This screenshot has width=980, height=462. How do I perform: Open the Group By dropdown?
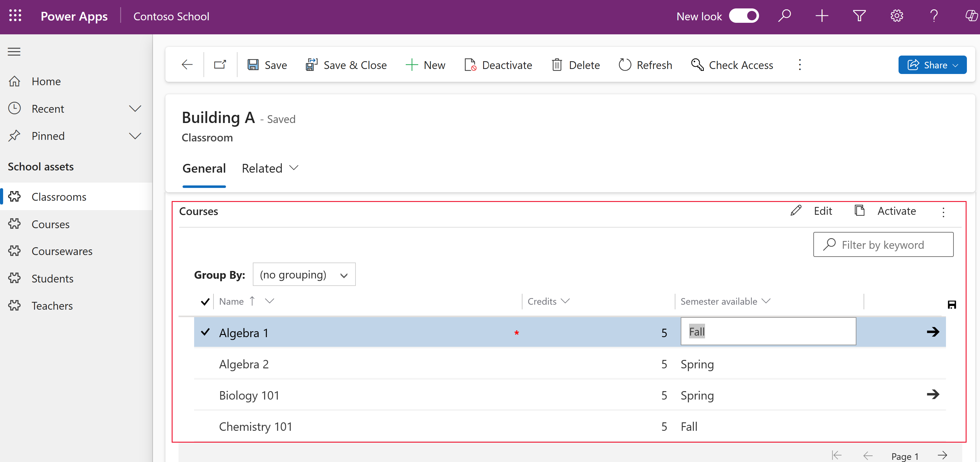[304, 274]
